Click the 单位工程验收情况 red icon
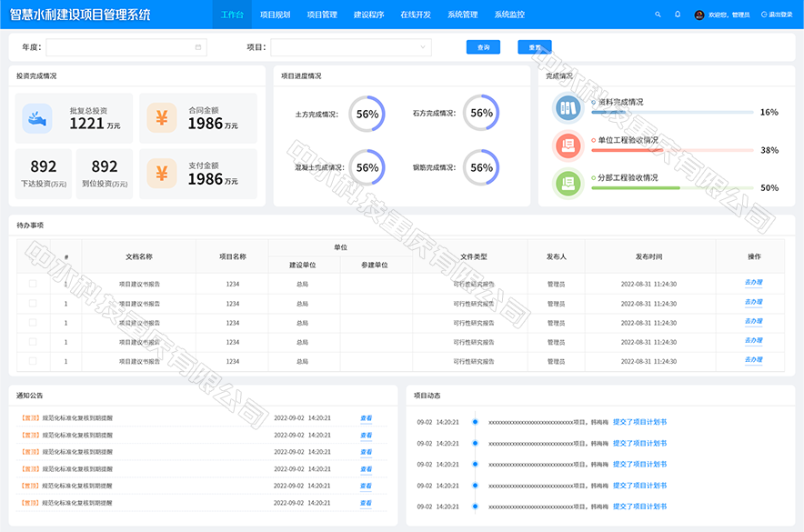 point(568,146)
